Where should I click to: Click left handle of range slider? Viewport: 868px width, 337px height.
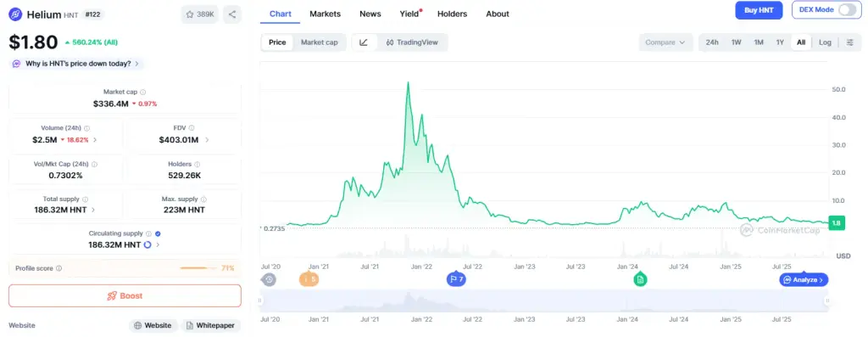pyautogui.click(x=259, y=300)
